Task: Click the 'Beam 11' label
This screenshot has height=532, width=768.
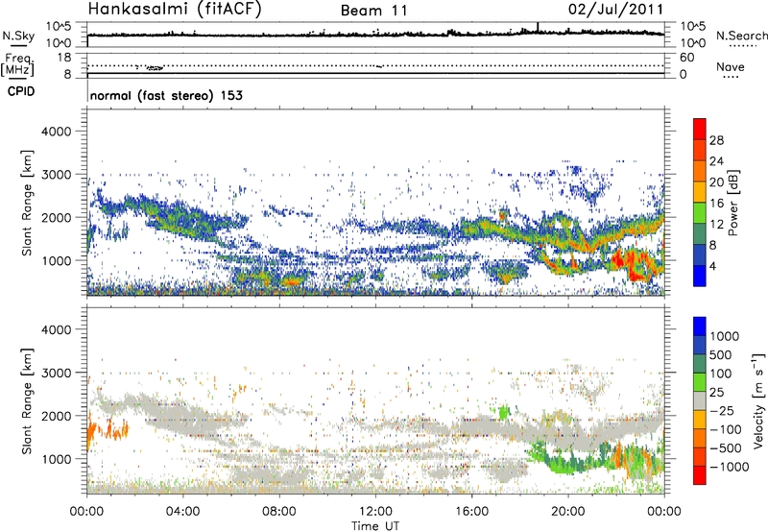Action: pos(373,11)
